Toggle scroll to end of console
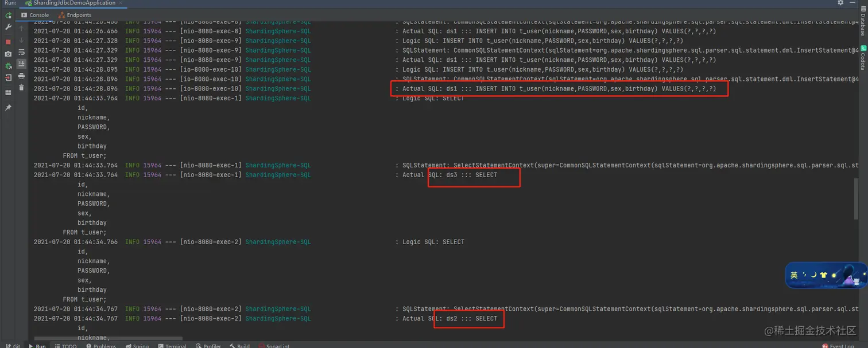 pyautogui.click(x=21, y=64)
